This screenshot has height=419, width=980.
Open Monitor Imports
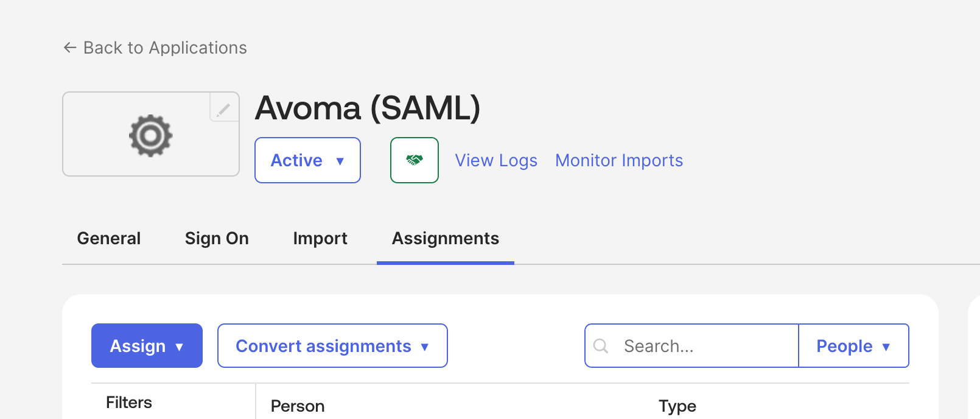618,160
